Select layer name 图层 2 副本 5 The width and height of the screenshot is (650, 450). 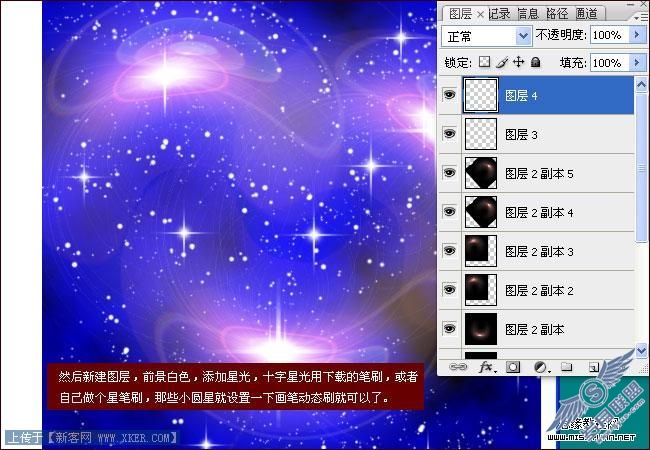[539, 174]
